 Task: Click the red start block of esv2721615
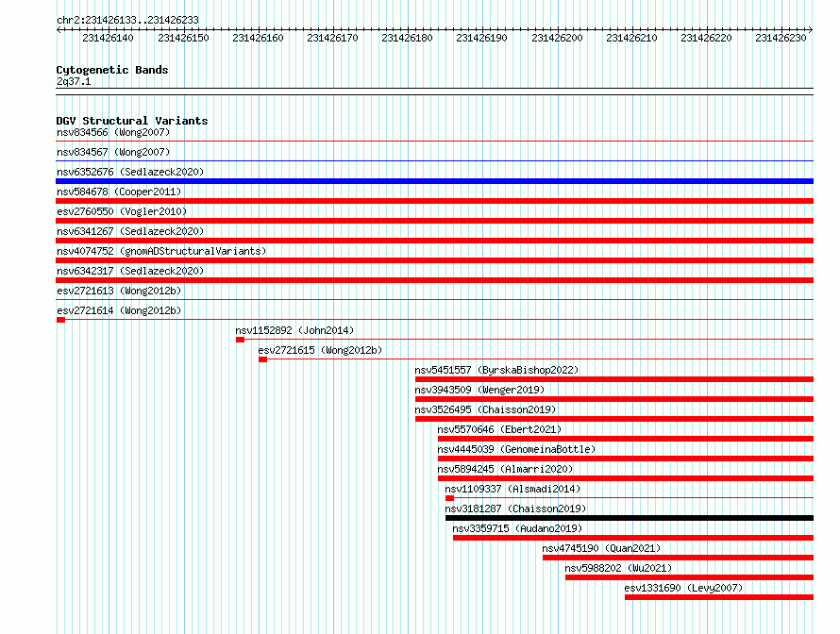262,359
